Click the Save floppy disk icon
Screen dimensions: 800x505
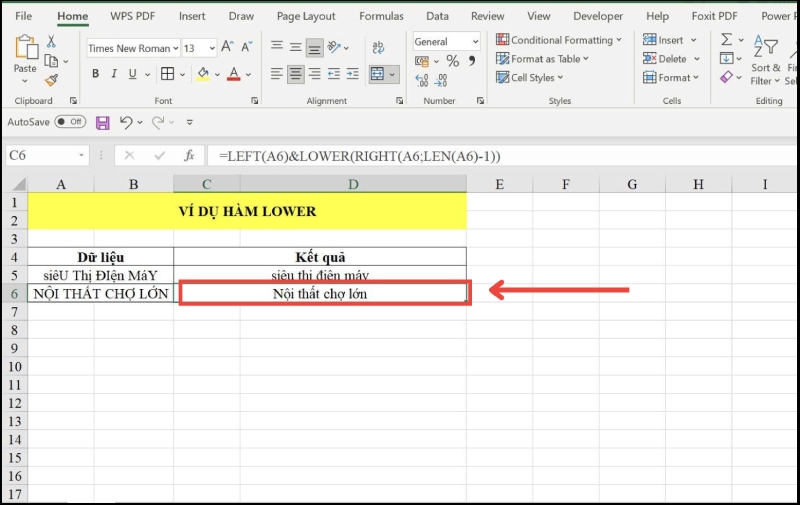pyautogui.click(x=103, y=122)
